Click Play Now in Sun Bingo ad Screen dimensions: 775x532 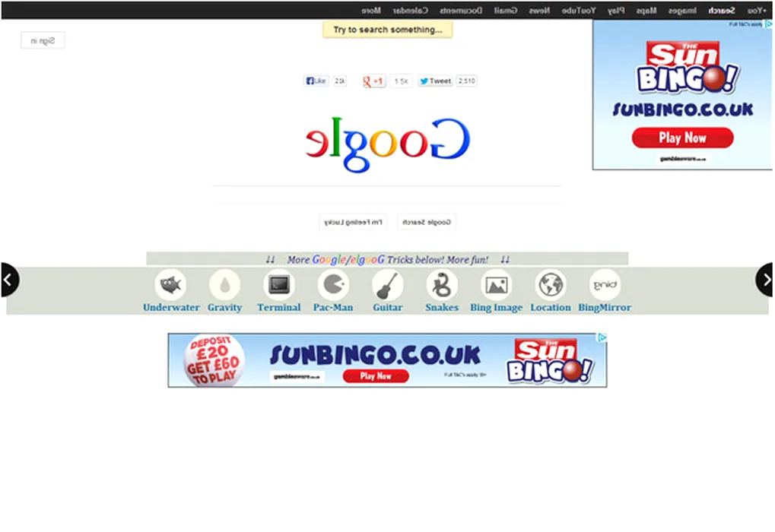pyautogui.click(x=682, y=138)
